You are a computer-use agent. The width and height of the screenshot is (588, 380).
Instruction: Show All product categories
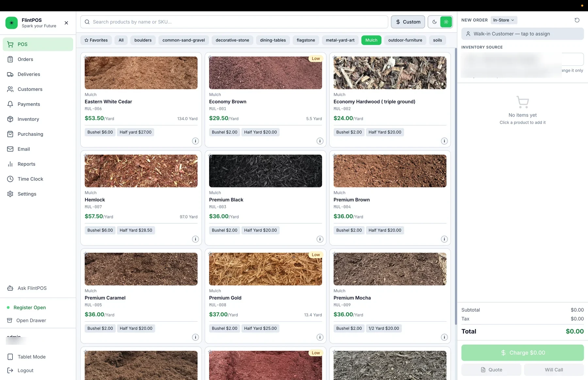121,40
